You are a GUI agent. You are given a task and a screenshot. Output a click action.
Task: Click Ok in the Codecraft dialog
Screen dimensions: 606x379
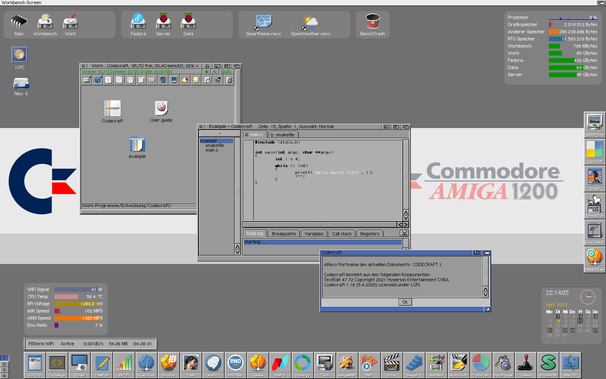[x=405, y=302]
